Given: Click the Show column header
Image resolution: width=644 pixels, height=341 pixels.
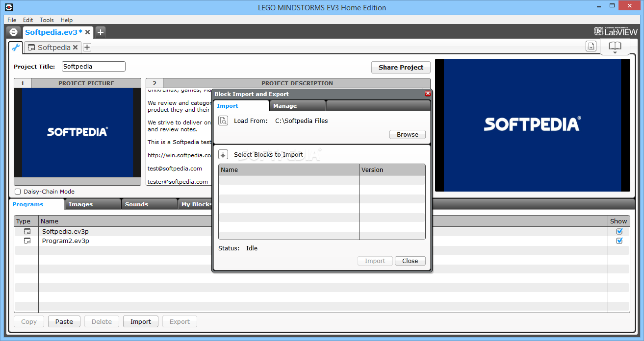Looking at the screenshot, I should (x=618, y=221).
